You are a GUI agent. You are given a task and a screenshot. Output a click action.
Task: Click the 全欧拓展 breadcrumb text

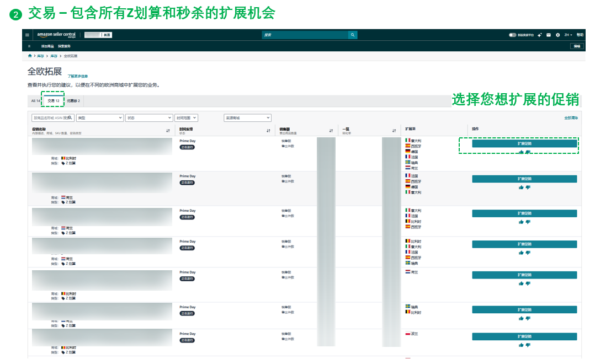pyautogui.click(x=71, y=56)
